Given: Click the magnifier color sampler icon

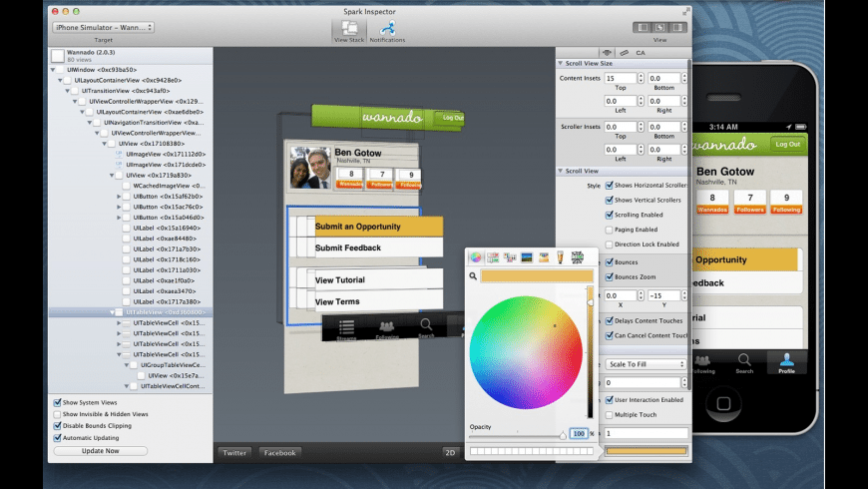Looking at the screenshot, I should click(x=473, y=275).
